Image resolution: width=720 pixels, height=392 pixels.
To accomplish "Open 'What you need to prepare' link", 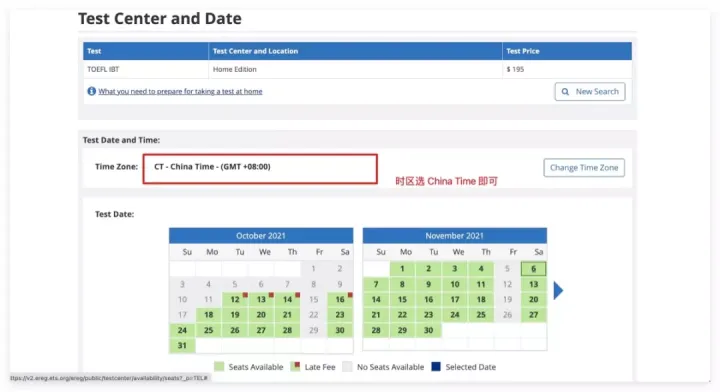I will point(180,91).
